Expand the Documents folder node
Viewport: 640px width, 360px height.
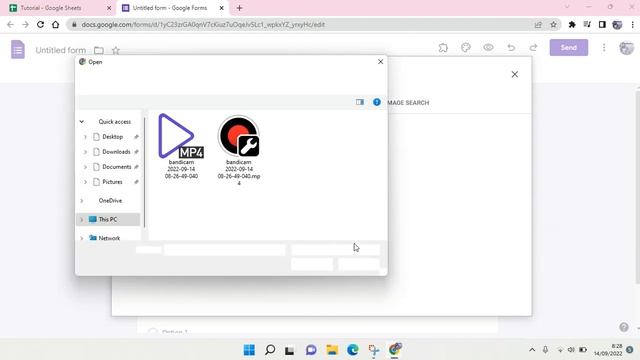(x=85, y=167)
